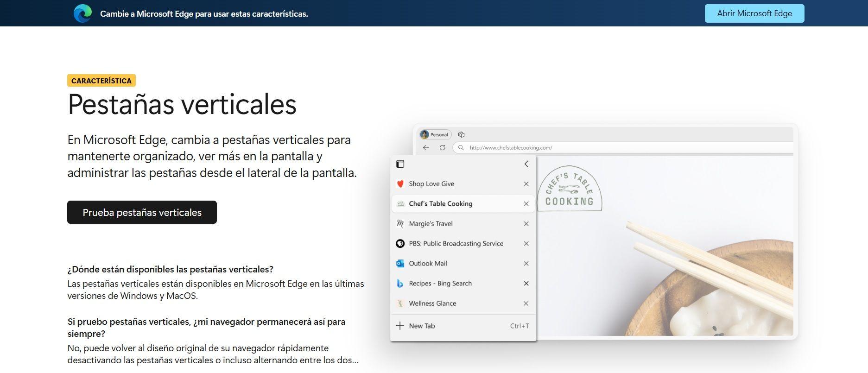The width and height of the screenshot is (868, 373).
Task: Click the Chef's Table Cooking logo image
Action: [570, 189]
